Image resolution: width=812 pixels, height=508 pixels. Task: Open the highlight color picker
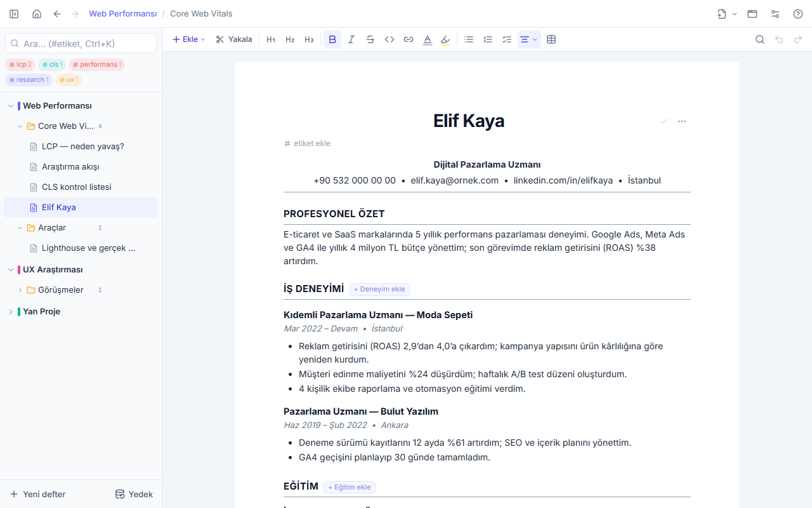445,39
